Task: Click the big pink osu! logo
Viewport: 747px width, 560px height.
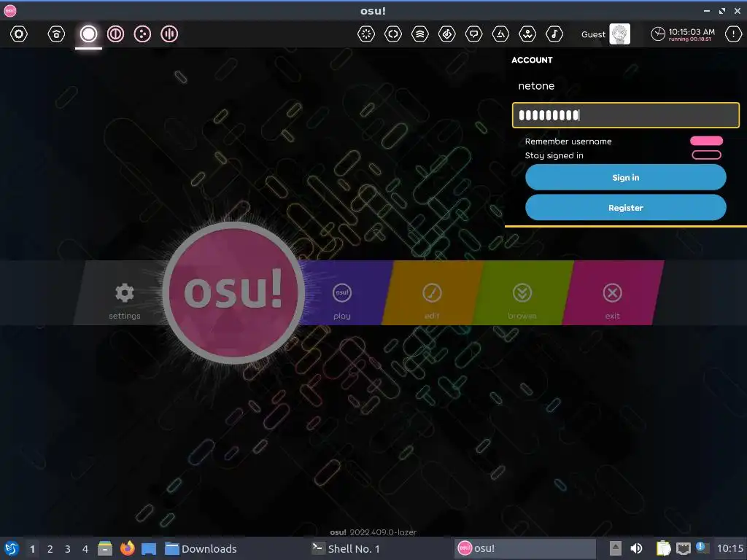Action: pyautogui.click(x=233, y=293)
